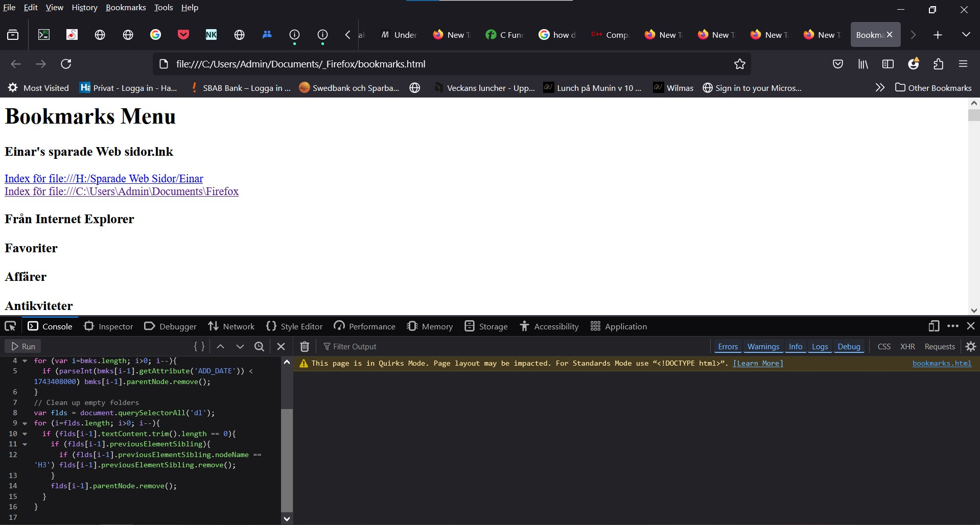Screen dimensions: 980x525
Task: Toggle the CSS filter
Action: pos(884,346)
